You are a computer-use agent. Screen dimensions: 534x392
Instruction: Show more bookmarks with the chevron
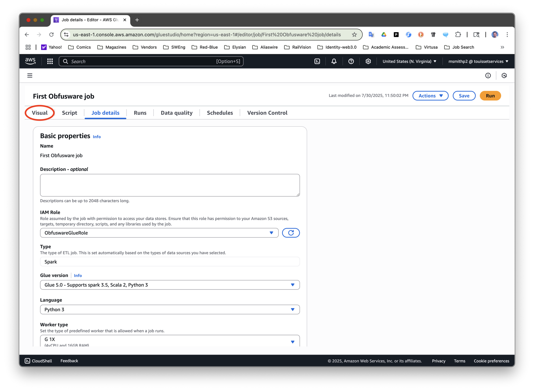pos(502,47)
